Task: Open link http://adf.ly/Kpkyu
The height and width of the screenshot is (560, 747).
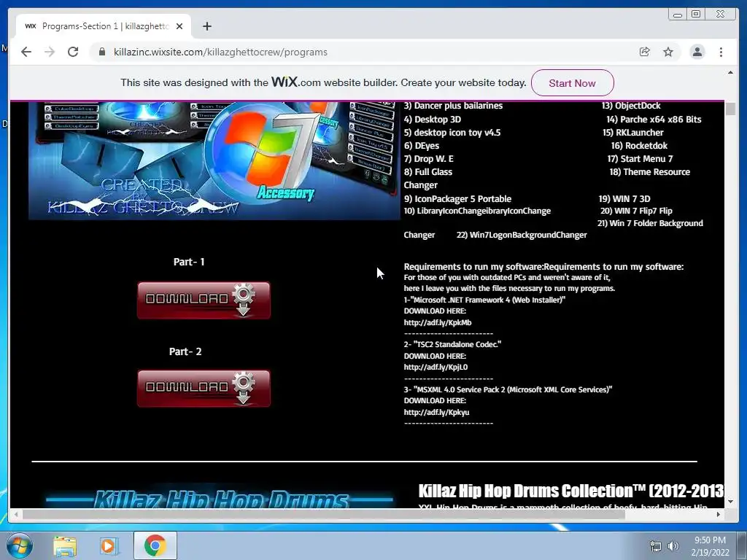Action: [436, 413]
